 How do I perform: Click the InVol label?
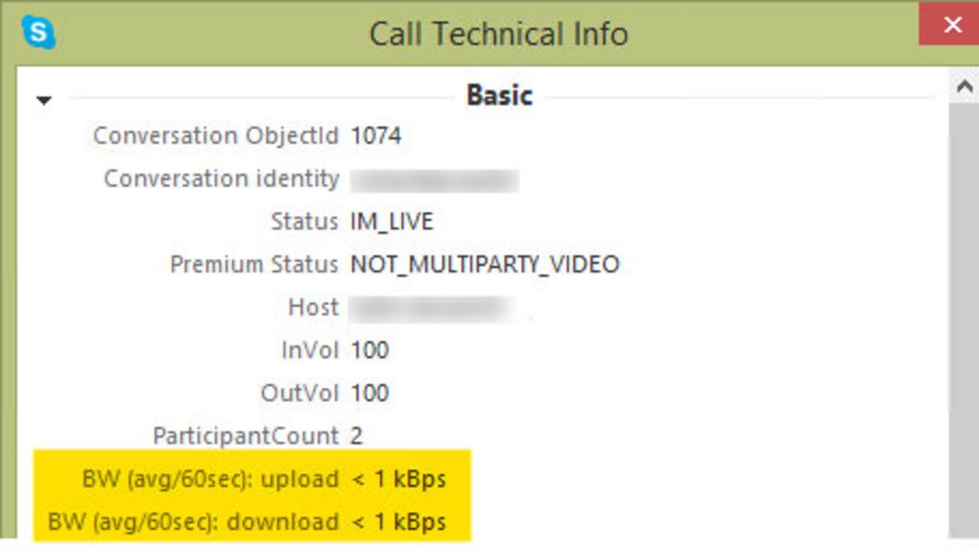coord(310,351)
